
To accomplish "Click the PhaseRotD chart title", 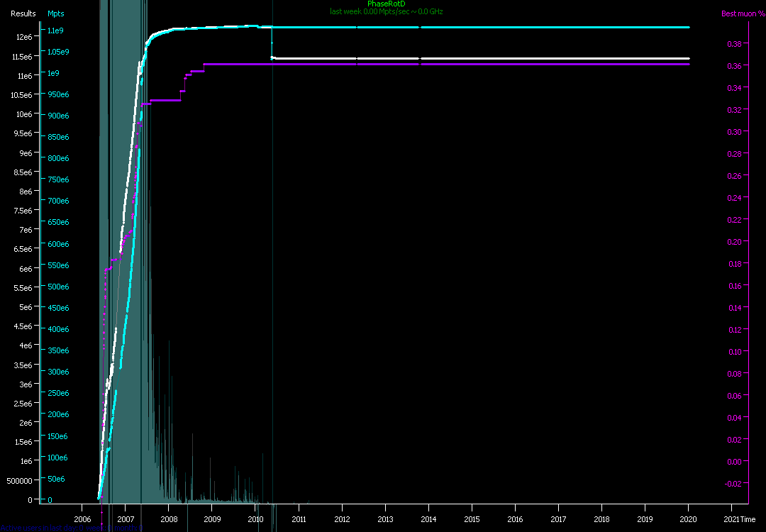I will 386,4.
